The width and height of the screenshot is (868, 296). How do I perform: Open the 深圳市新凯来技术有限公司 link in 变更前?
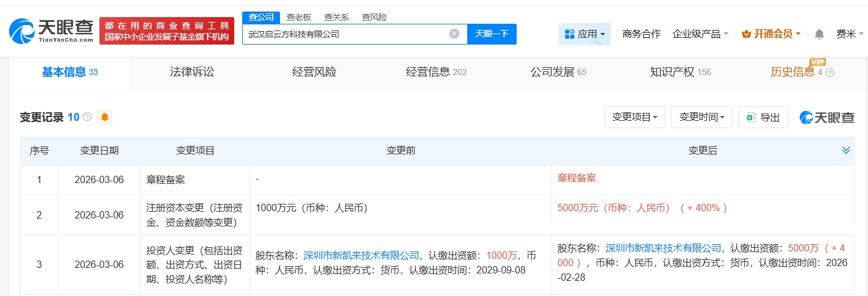coord(361,255)
